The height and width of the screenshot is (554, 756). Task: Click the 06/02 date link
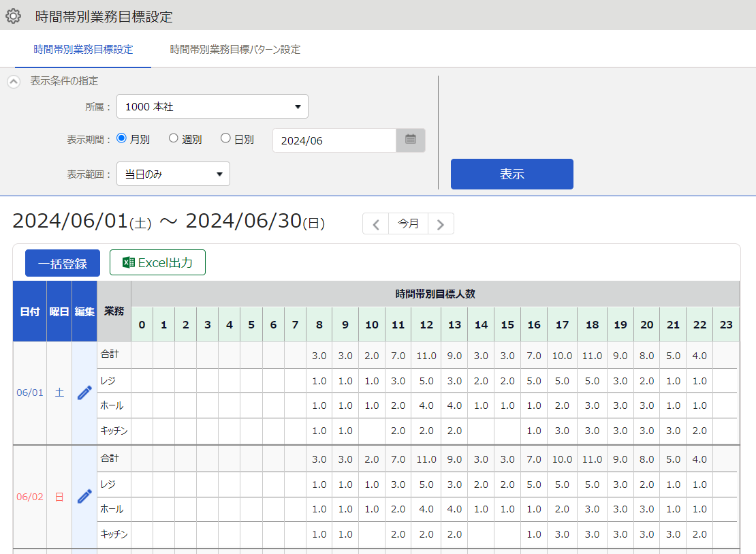point(30,497)
